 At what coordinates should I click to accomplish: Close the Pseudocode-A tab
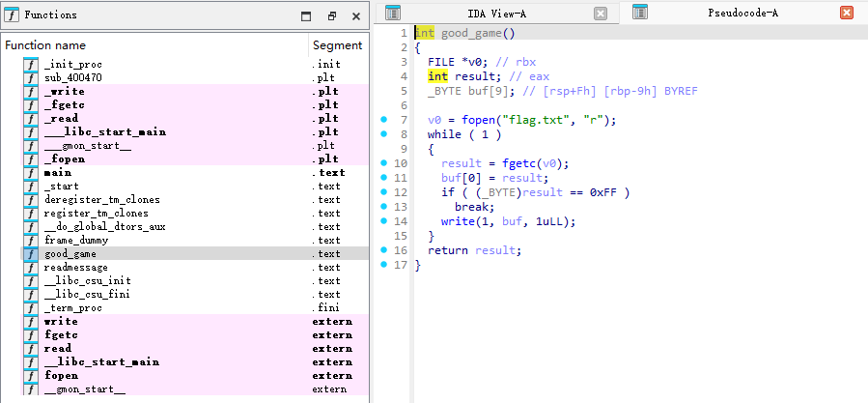coord(847,14)
